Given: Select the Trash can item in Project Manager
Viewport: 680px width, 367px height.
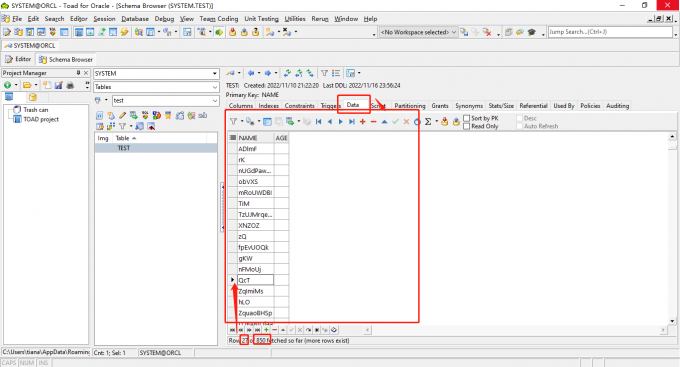Looking at the screenshot, I should pos(31,110).
